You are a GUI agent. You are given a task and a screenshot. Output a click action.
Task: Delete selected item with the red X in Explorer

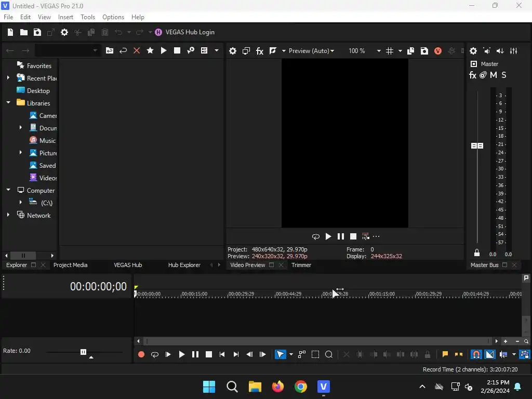click(x=137, y=51)
